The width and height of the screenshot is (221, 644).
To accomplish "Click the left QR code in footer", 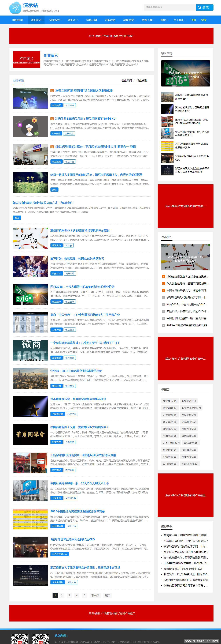I will 20,638.
